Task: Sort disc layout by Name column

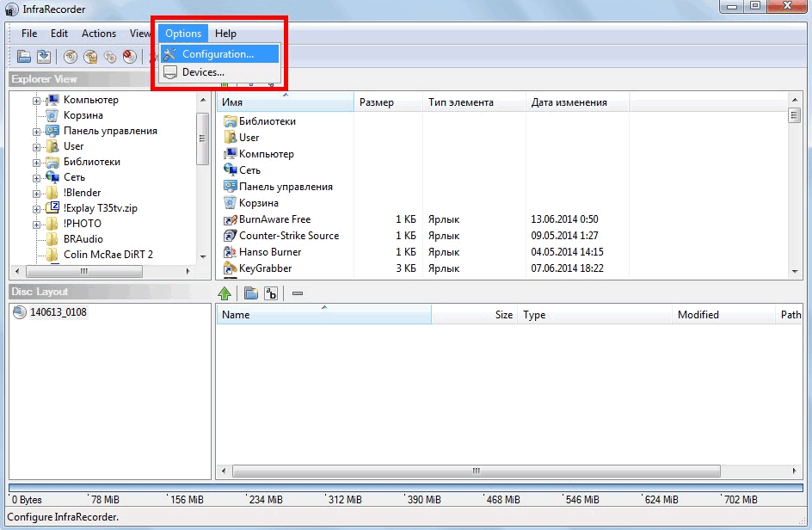Action: tap(324, 315)
